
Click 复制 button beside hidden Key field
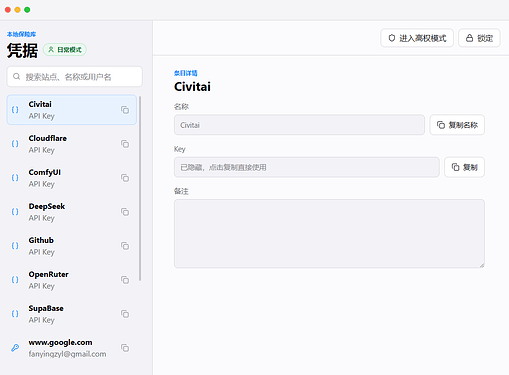[x=464, y=167]
